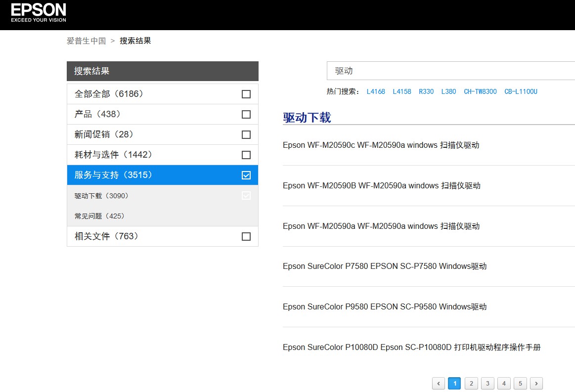Open the L4168 hot search link
This screenshot has height=392, width=575.
click(376, 91)
